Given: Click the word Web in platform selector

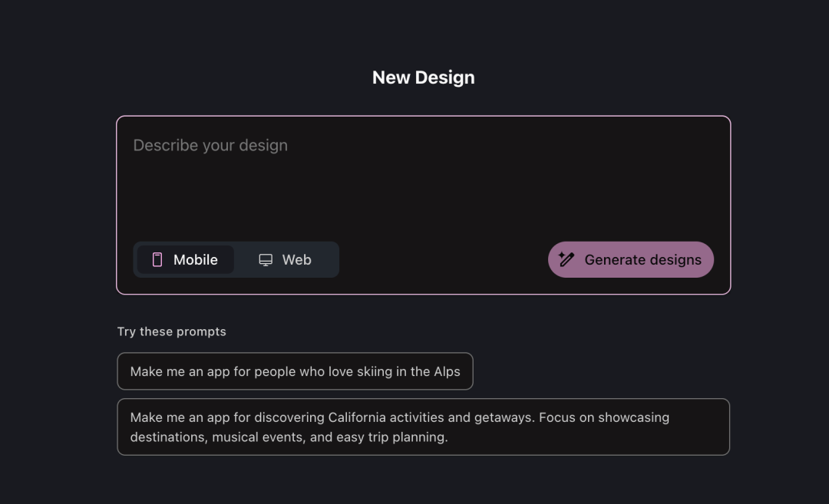Looking at the screenshot, I should (296, 260).
